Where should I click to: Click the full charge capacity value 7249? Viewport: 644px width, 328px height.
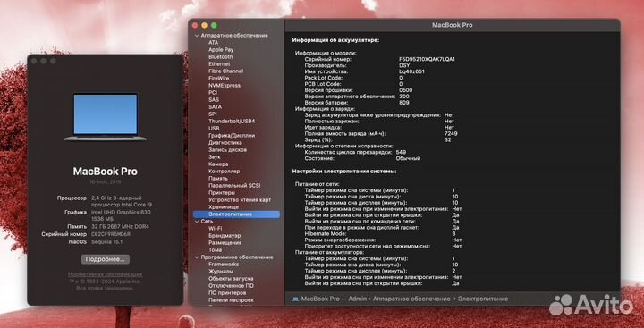pos(451,134)
